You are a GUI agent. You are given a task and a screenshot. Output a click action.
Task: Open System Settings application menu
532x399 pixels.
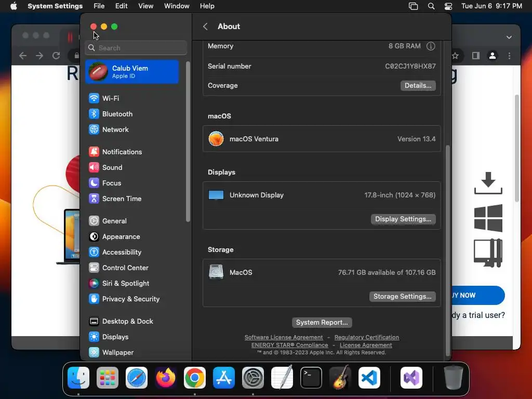55,6
